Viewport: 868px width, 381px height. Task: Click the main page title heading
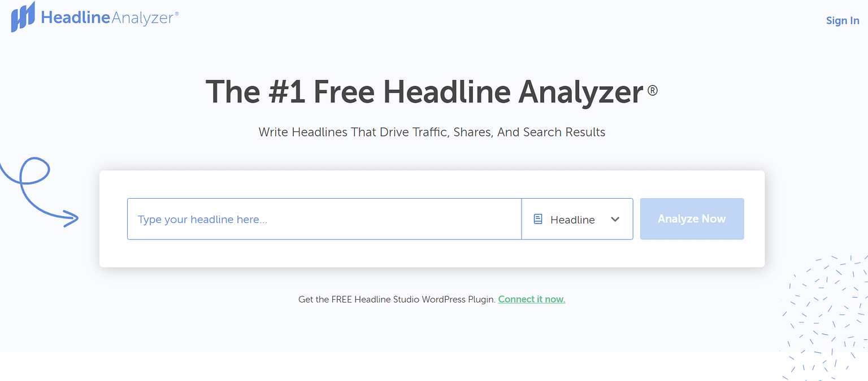tap(432, 90)
